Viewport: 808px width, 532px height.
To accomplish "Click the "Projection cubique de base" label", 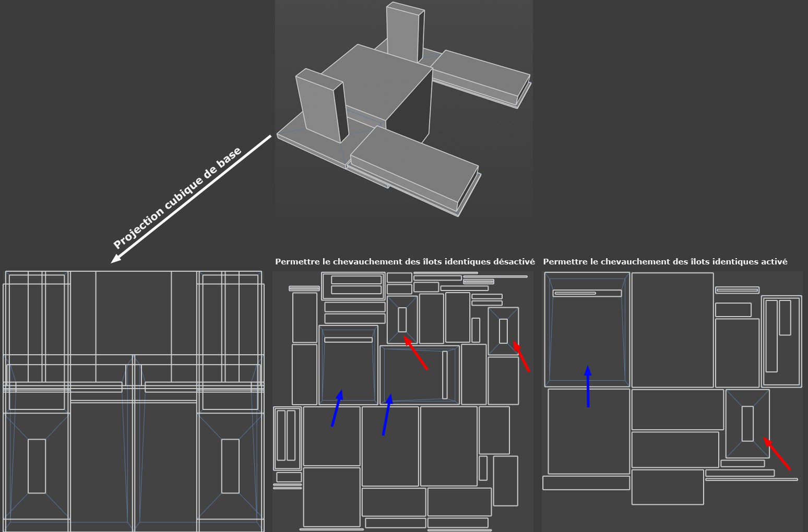I will (177, 199).
